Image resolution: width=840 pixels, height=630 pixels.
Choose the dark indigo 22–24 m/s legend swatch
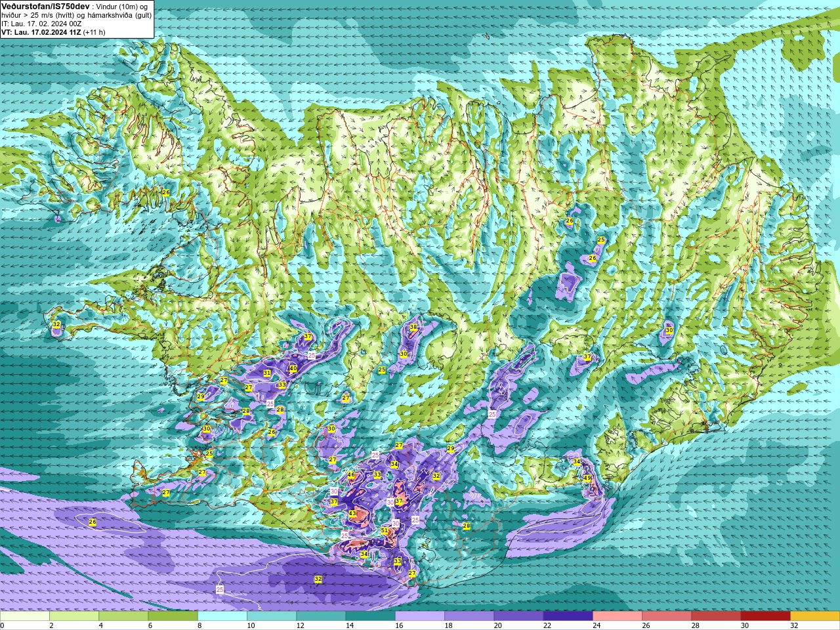pos(568,616)
